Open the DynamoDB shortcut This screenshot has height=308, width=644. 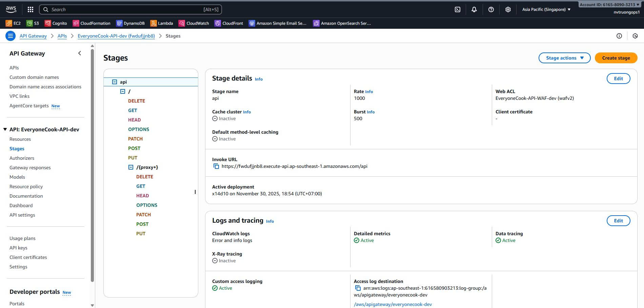(130, 23)
